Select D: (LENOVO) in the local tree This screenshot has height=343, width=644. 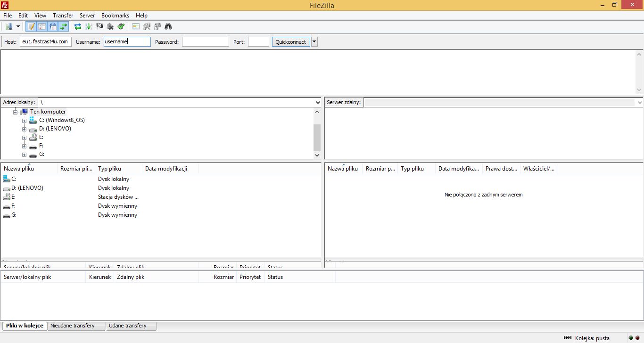click(55, 129)
